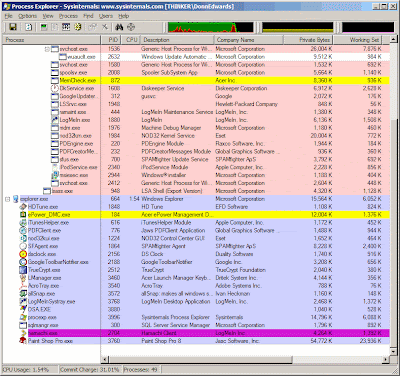Click the horizontal scrollbar right arrow
This screenshot has height=376, width=400.
tap(386, 360)
